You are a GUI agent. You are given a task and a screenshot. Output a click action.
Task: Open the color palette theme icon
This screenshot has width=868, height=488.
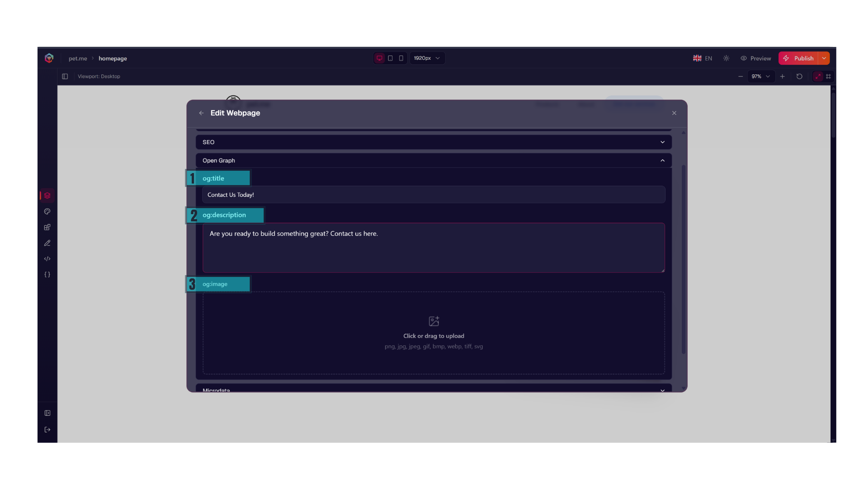click(47, 211)
